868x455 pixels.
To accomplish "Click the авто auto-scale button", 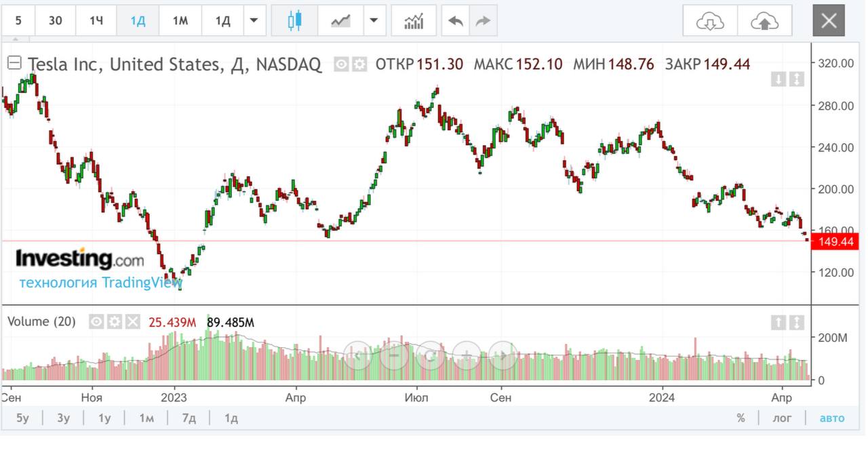I will (832, 418).
